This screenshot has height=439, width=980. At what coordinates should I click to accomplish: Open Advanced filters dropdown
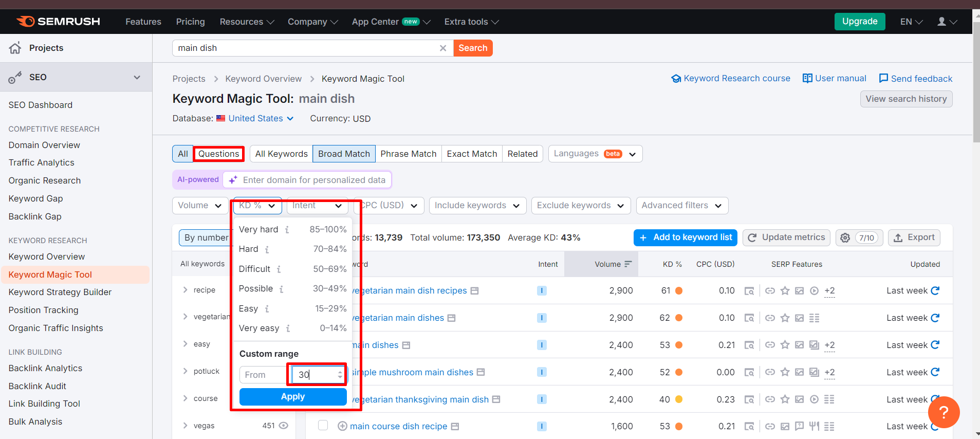[682, 206]
